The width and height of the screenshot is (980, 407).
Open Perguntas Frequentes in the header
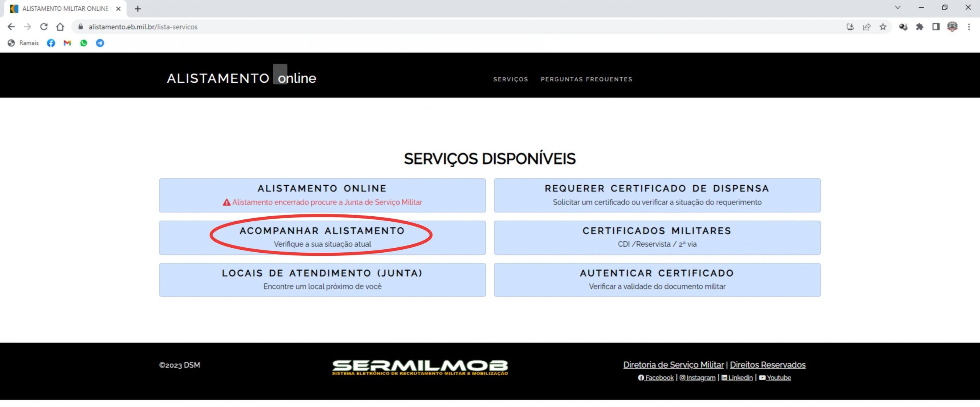[586, 79]
